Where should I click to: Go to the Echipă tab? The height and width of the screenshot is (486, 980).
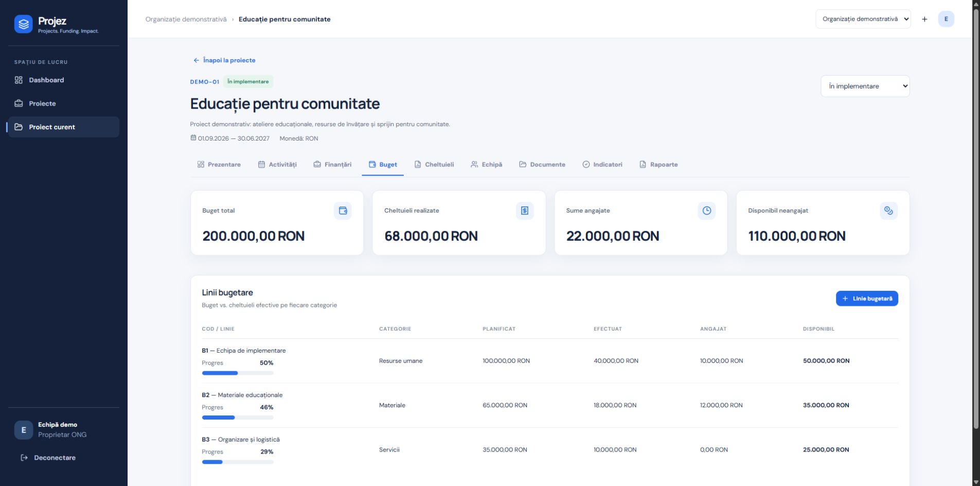(x=486, y=165)
